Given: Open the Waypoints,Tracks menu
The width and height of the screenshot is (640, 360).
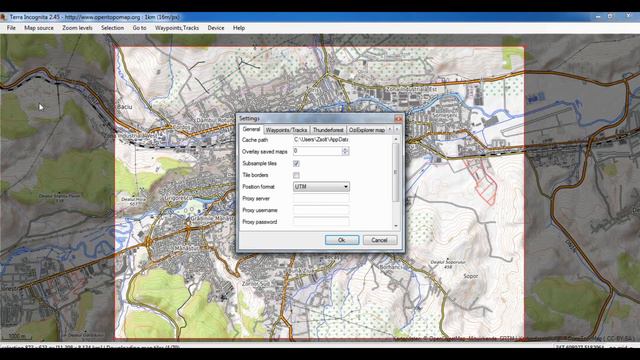Looking at the screenshot, I should [x=177, y=28].
